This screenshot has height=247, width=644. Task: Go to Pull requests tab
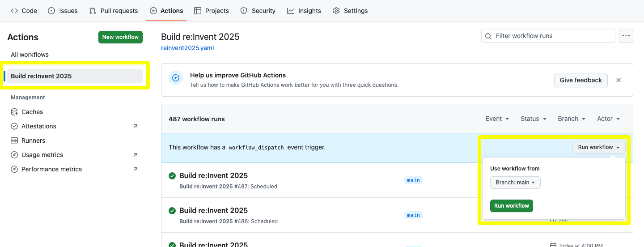(x=114, y=11)
